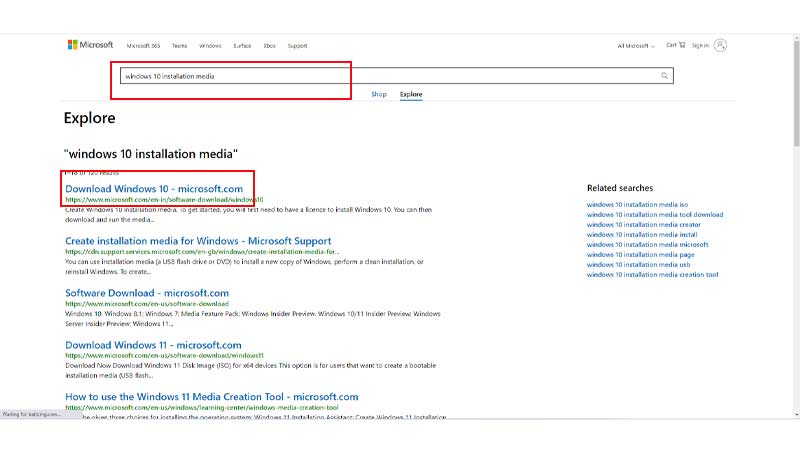Click the software-download/windows10 URL
This screenshot has height=450, width=800.
pyautogui.click(x=164, y=199)
